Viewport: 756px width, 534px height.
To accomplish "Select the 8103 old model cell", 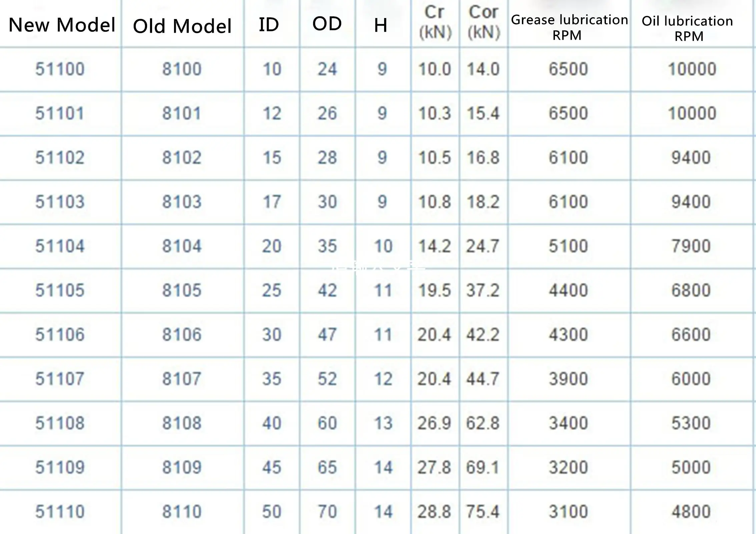I will coord(182,202).
